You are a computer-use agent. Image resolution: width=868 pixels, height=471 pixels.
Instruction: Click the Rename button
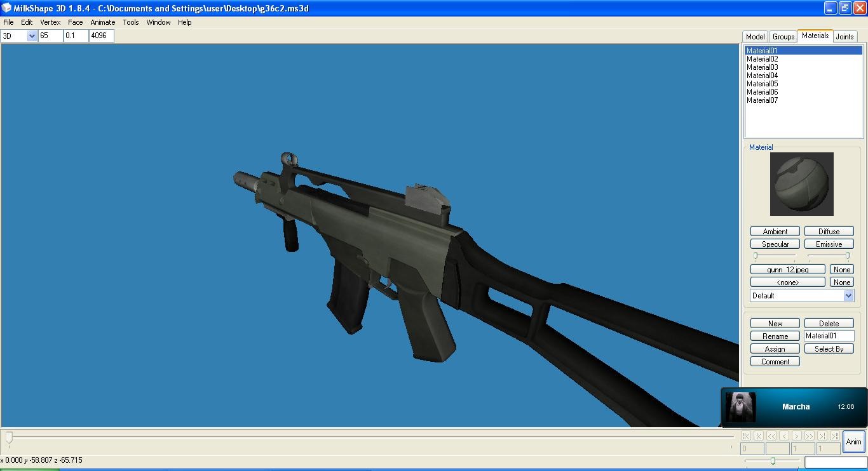[775, 336]
